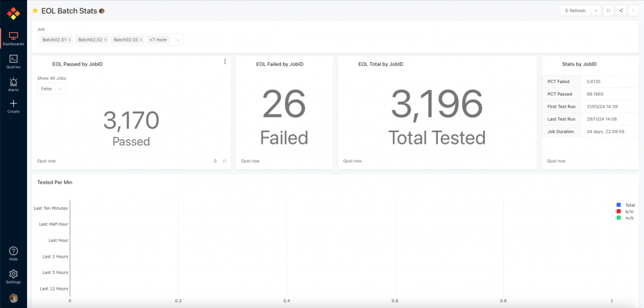Open Settings gear in sidebar
Viewport: 644px width, 308px height.
(13, 277)
